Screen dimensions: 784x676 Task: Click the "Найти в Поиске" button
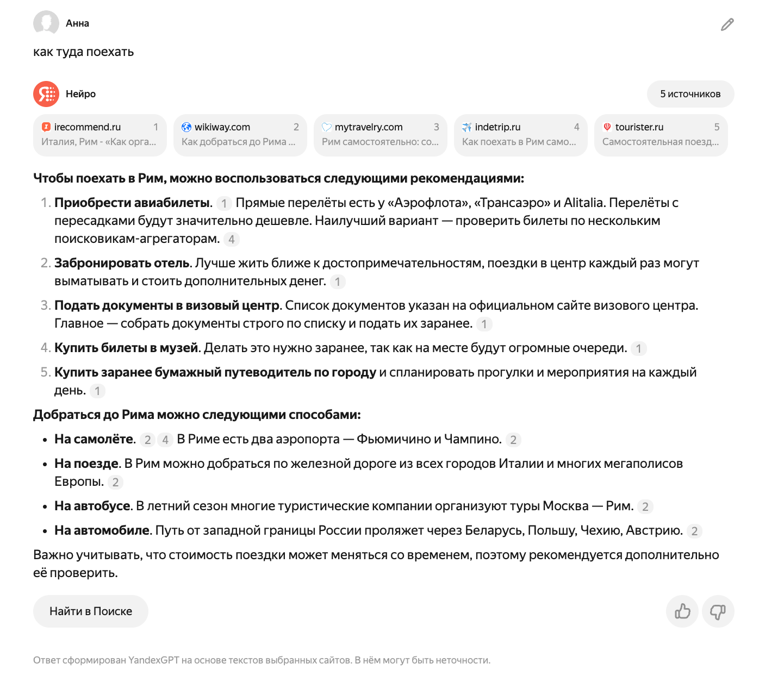pyautogui.click(x=90, y=611)
